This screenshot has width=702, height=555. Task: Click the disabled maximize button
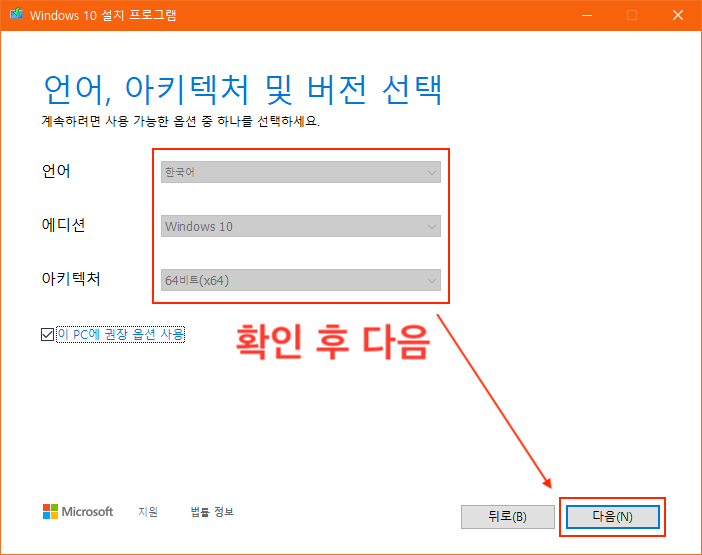pos(632,15)
